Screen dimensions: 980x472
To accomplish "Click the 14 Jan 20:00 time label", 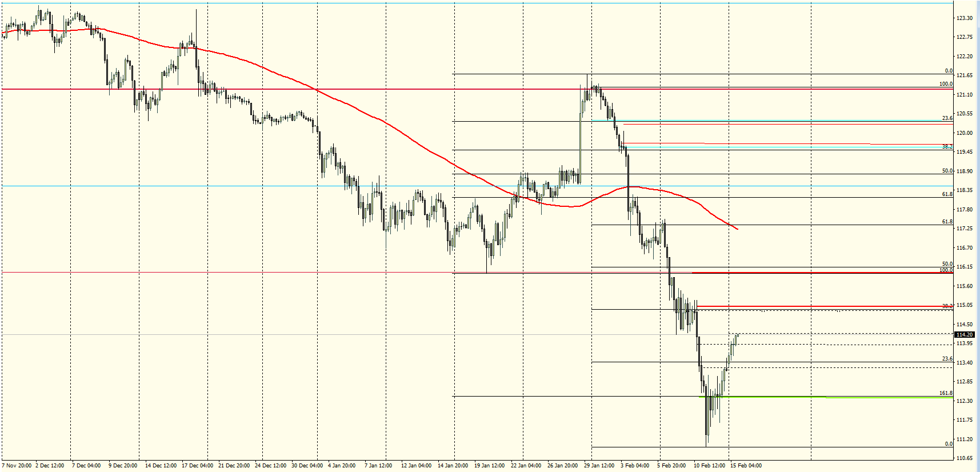I will point(453,466).
